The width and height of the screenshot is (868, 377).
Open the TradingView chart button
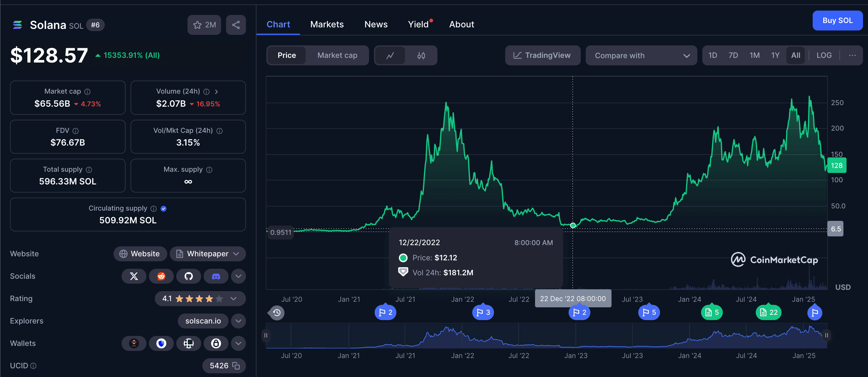(x=542, y=55)
